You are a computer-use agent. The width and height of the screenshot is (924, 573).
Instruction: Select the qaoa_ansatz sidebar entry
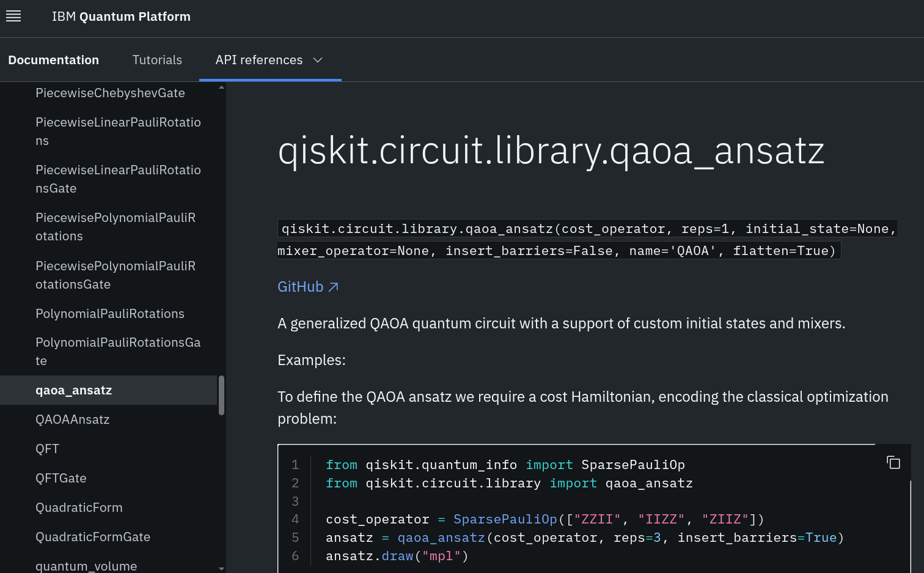click(x=108, y=390)
